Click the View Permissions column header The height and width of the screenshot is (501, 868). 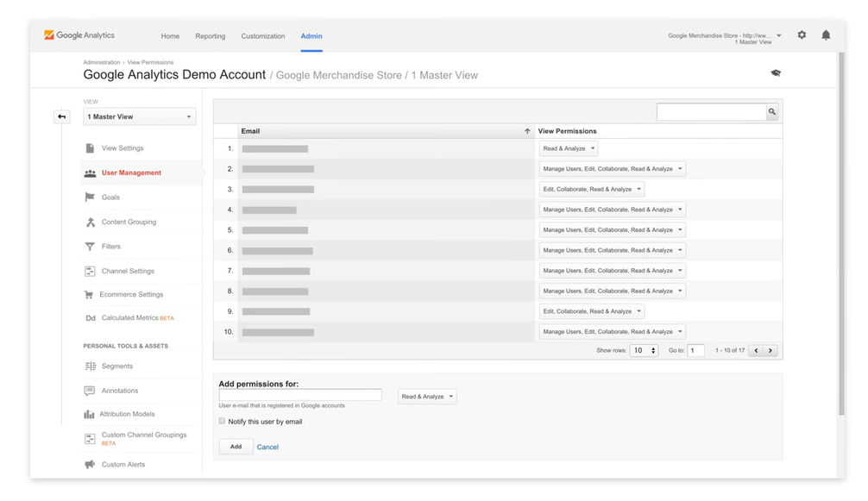(567, 131)
